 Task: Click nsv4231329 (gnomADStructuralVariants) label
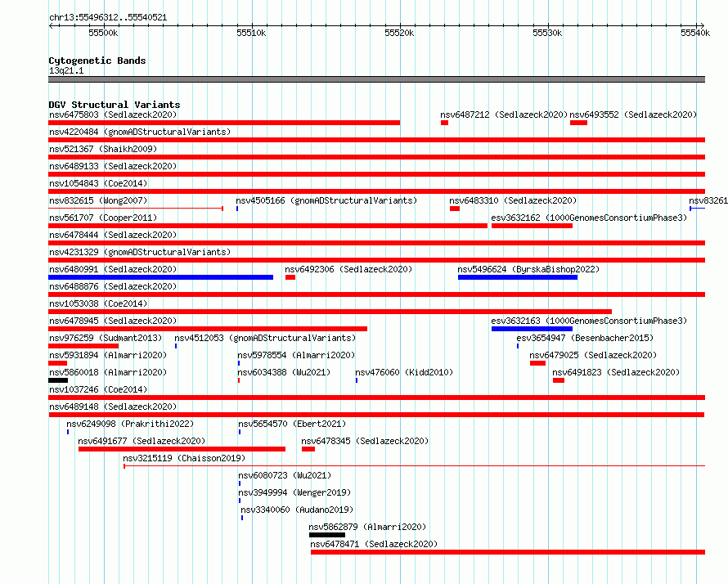(x=140, y=252)
